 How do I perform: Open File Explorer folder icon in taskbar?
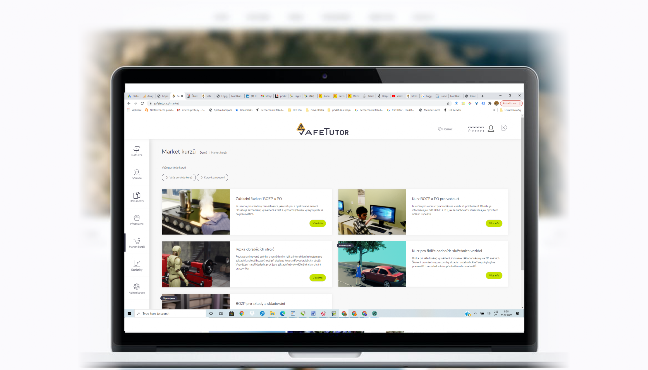coord(272,314)
